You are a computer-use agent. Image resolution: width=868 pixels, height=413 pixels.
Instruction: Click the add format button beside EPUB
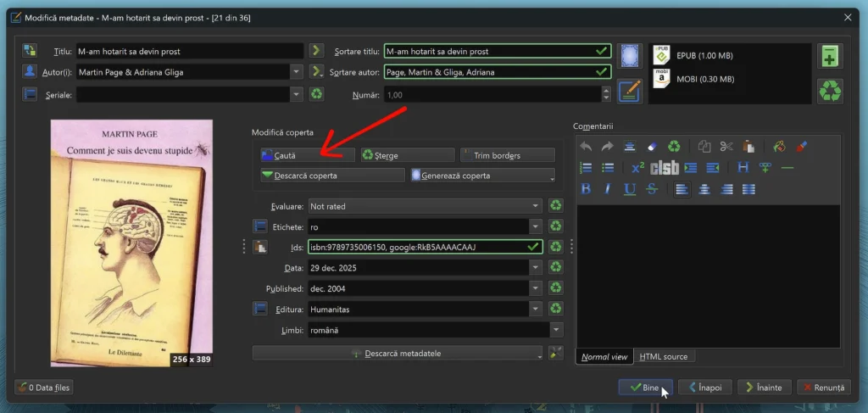(x=829, y=57)
